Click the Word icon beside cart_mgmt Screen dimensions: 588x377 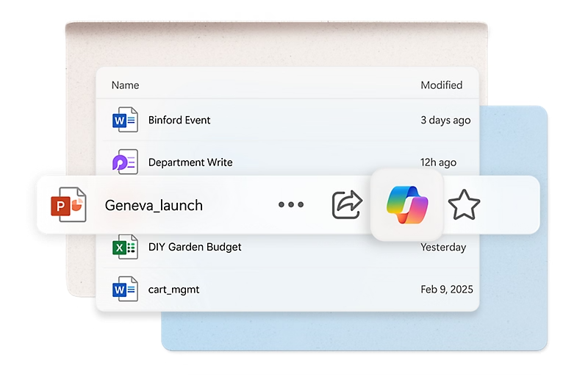tap(125, 290)
